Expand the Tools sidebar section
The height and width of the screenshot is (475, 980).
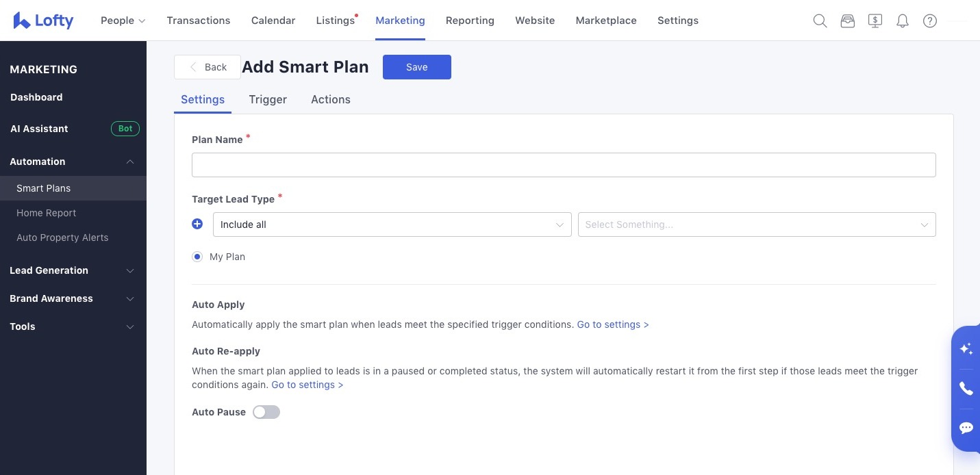[x=73, y=326]
